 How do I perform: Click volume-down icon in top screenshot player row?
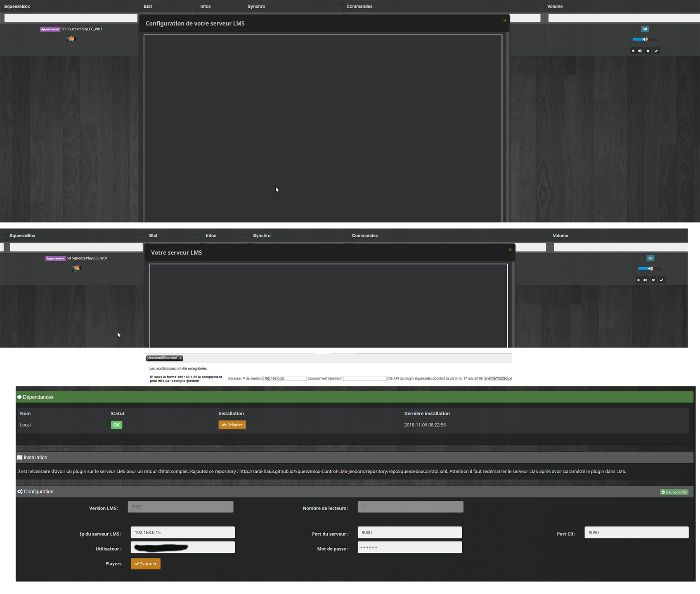[x=633, y=51]
